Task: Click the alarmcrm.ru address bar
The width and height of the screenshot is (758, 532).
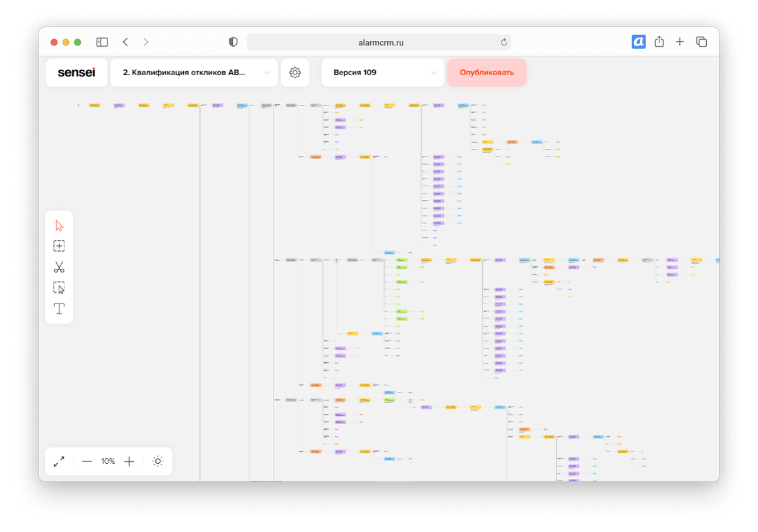Action: (x=379, y=42)
